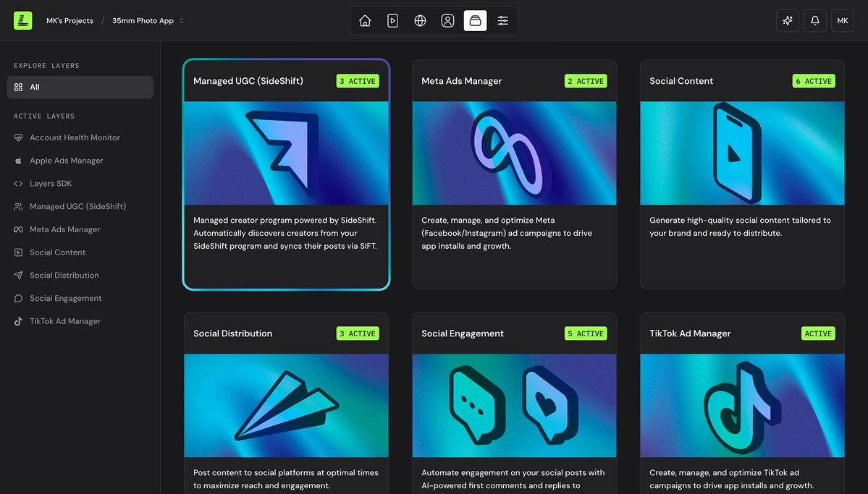Open the user profile icon in top navigation
The height and width of the screenshot is (494, 868).
click(448, 20)
